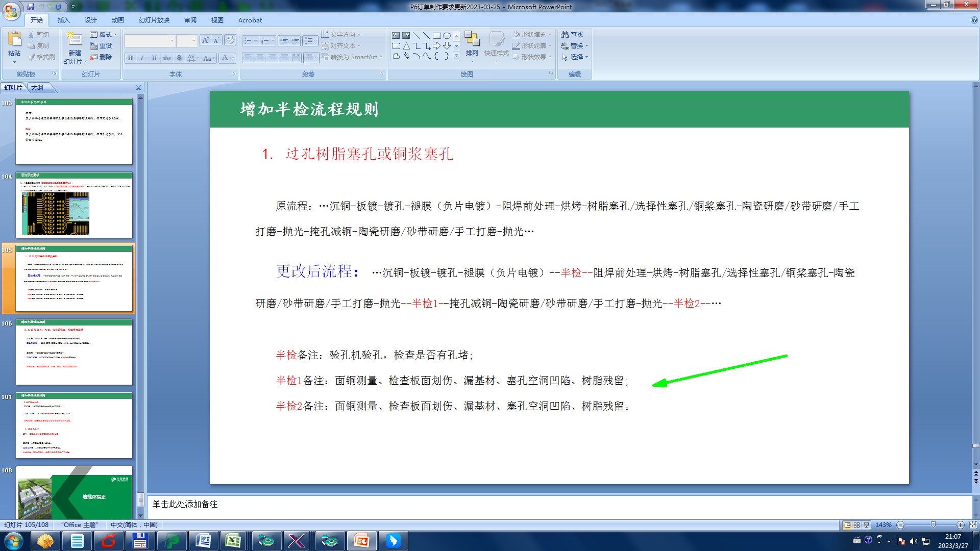
Task: Switch to Slide Sorter view button
Action: click(x=857, y=524)
